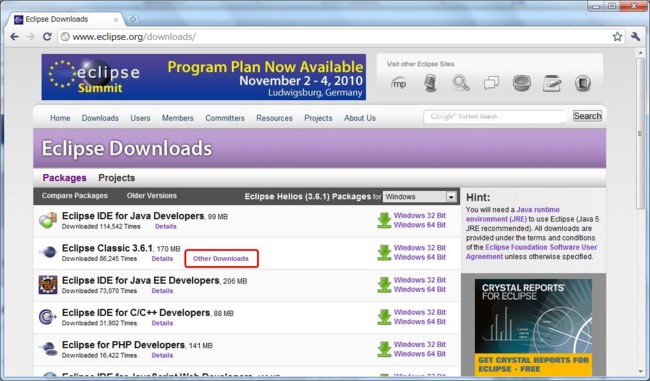The width and height of the screenshot is (650, 381).
Task: Open the Older Versions link
Action: click(x=152, y=196)
